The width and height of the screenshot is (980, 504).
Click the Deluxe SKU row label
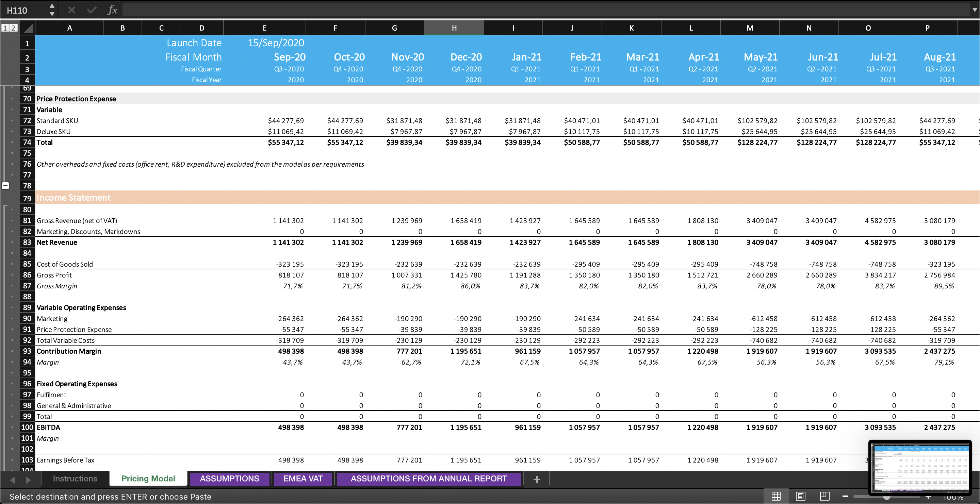[x=54, y=132]
